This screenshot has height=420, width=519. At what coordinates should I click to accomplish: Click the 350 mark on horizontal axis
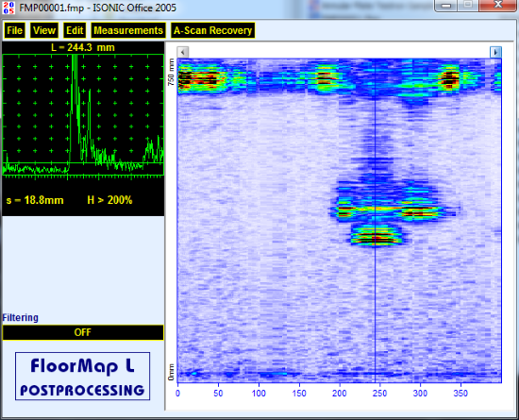460,394
